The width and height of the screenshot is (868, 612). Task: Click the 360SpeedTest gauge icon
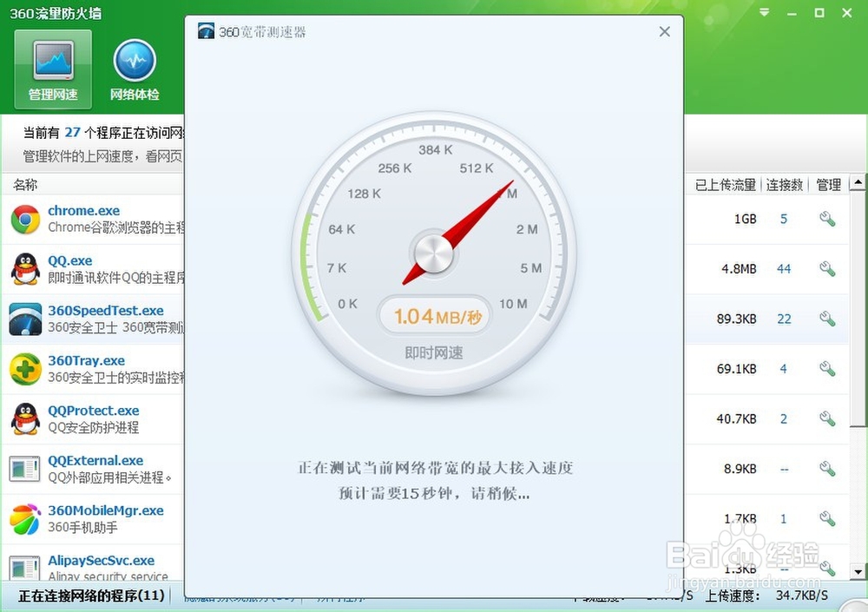(x=23, y=319)
